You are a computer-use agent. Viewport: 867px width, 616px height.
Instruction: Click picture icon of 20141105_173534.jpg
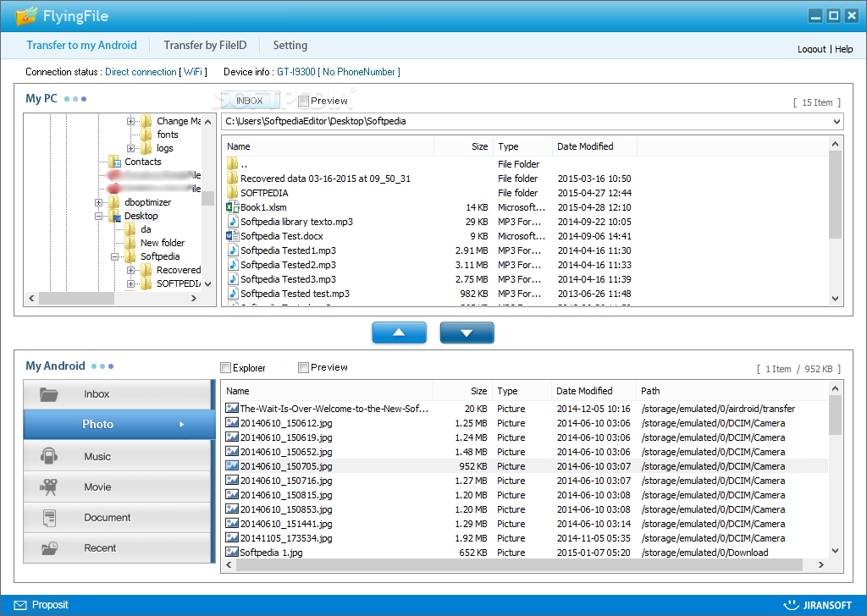tap(232, 538)
